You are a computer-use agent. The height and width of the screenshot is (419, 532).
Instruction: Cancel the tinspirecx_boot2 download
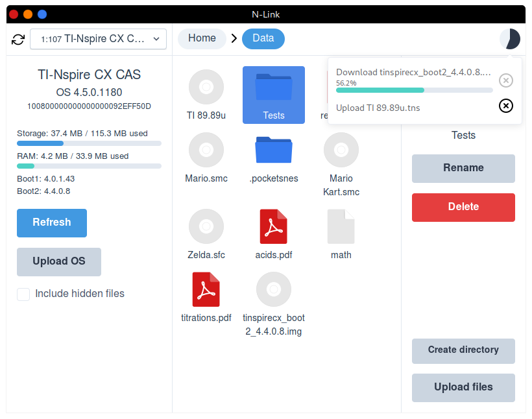tap(506, 80)
